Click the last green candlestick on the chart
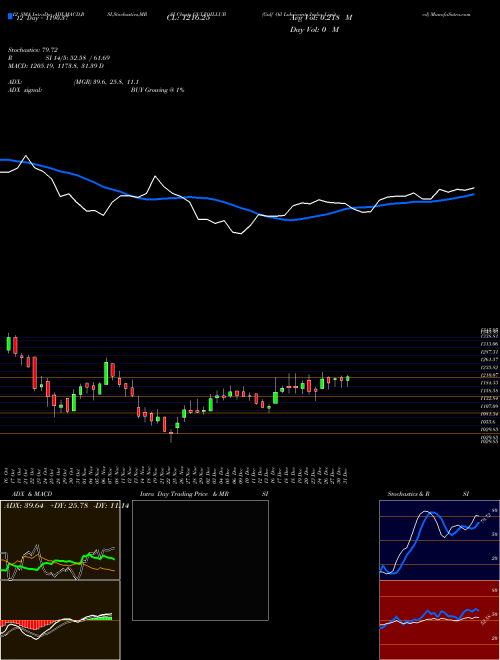 [x=348, y=380]
